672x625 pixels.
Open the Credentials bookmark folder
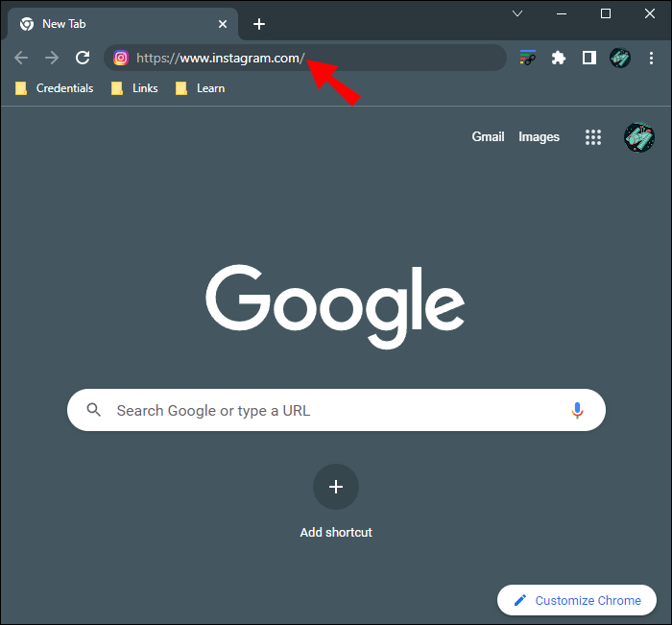tap(54, 88)
